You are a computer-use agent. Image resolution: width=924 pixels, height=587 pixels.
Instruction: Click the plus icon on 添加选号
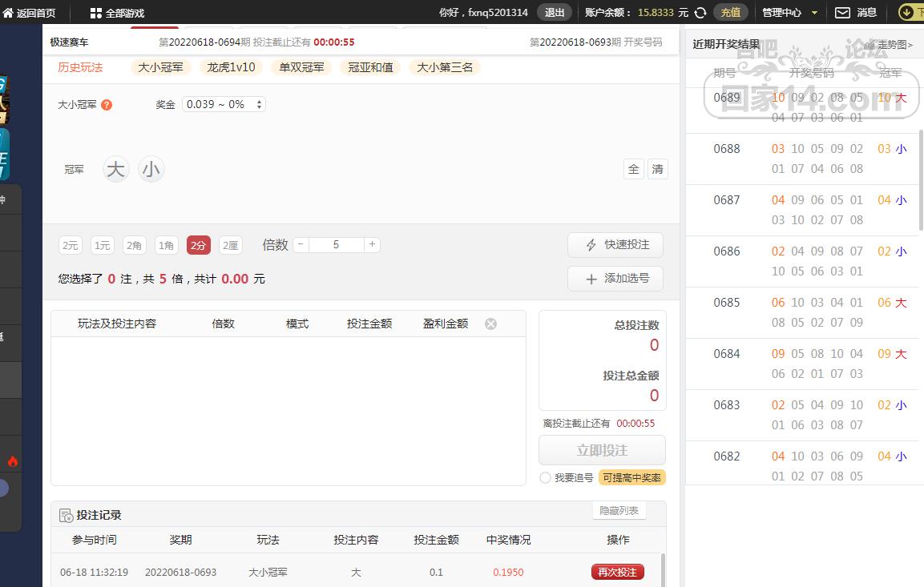591,279
